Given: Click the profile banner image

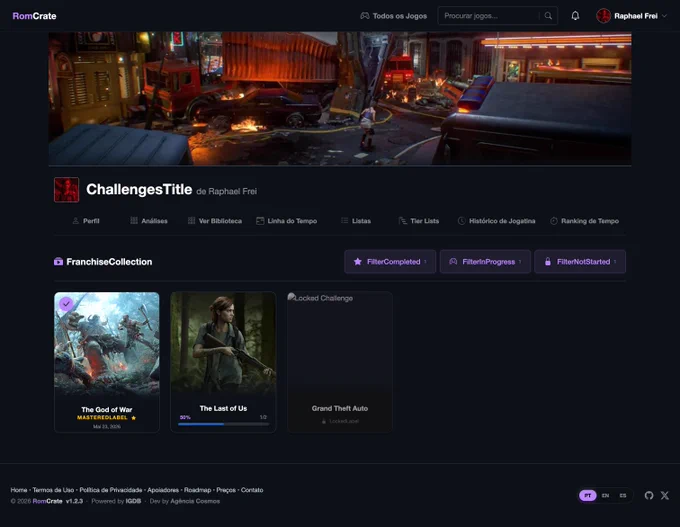Looking at the screenshot, I should pyautogui.click(x=340, y=98).
